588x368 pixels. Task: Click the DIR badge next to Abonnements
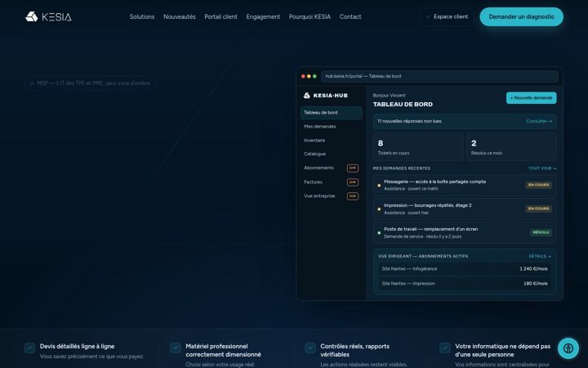tap(353, 168)
